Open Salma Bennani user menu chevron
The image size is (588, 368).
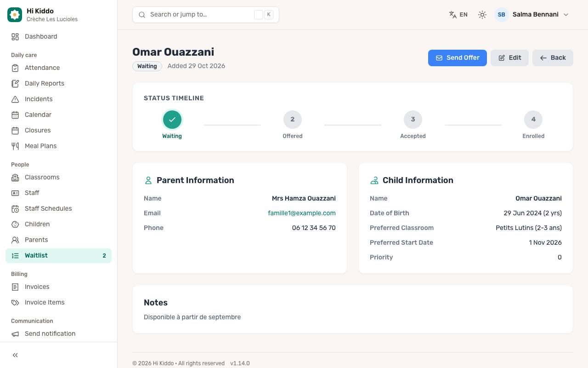point(566,15)
